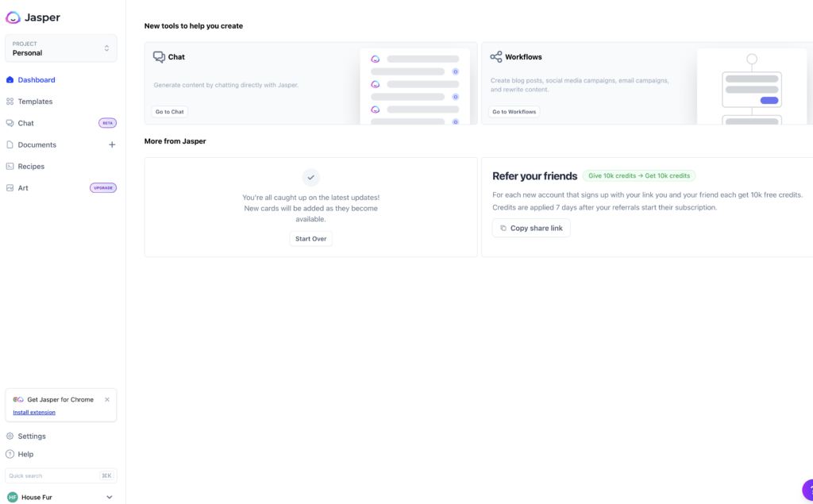813x504 pixels.
Task: Click the Settings gear icon
Action: [10, 437]
